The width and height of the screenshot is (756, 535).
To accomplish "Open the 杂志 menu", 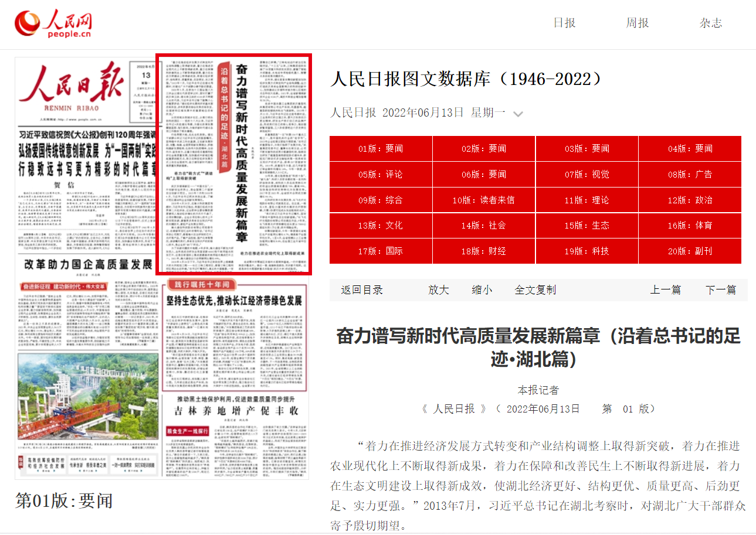I will click(710, 23).
